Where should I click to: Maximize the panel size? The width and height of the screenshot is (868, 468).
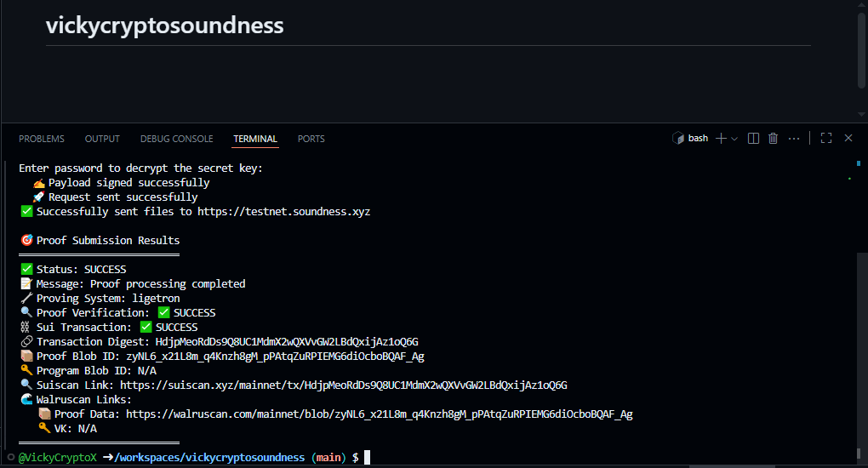pos(826,138)
